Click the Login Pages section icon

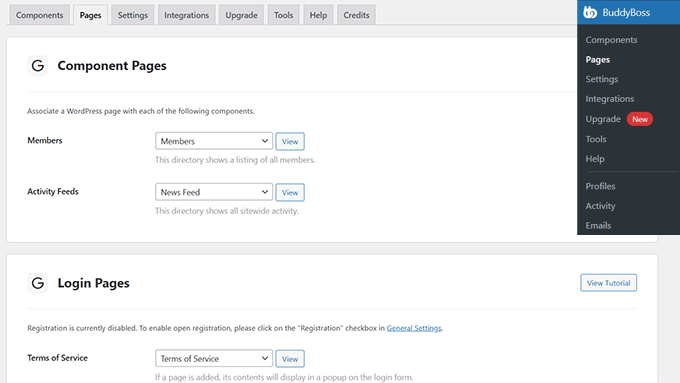pos(38,283)
